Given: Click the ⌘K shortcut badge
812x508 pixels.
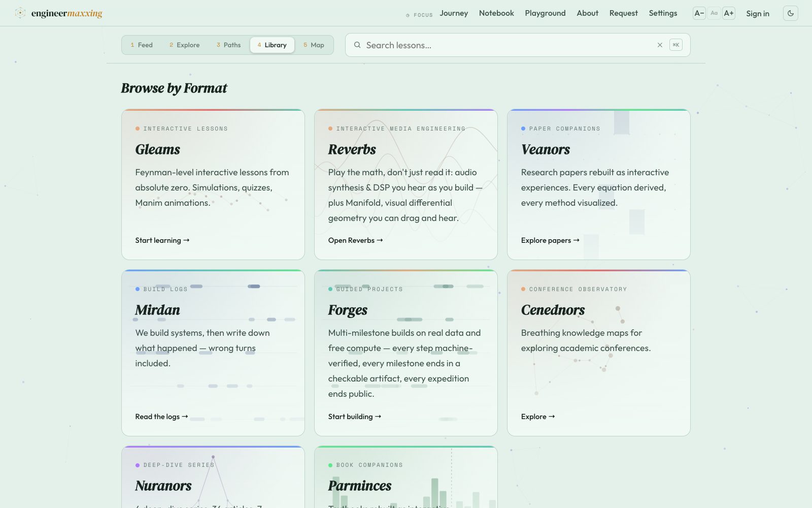Looking at the screenshot, I should [x=676, y=45].
